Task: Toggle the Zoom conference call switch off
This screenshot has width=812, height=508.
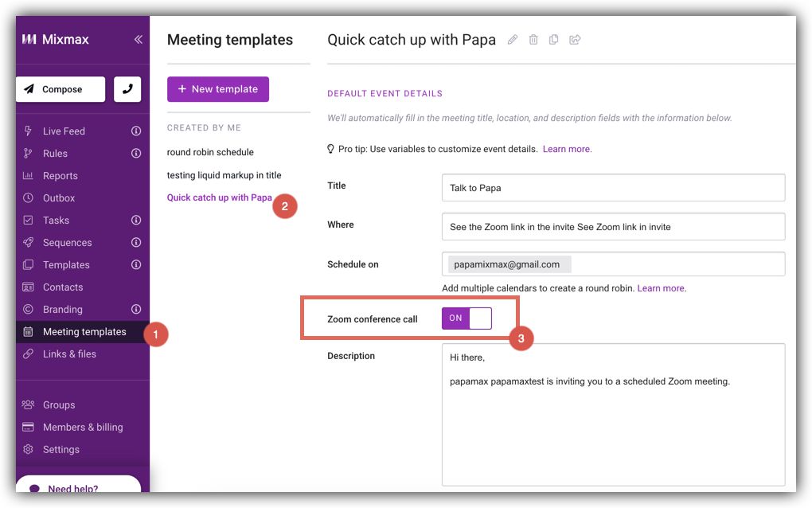Action: 467,318
